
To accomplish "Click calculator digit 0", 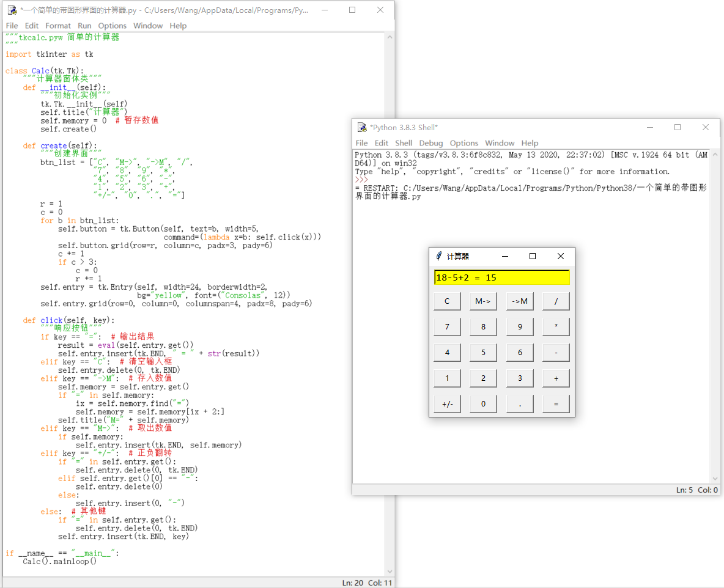I will [x=483, y=404].
